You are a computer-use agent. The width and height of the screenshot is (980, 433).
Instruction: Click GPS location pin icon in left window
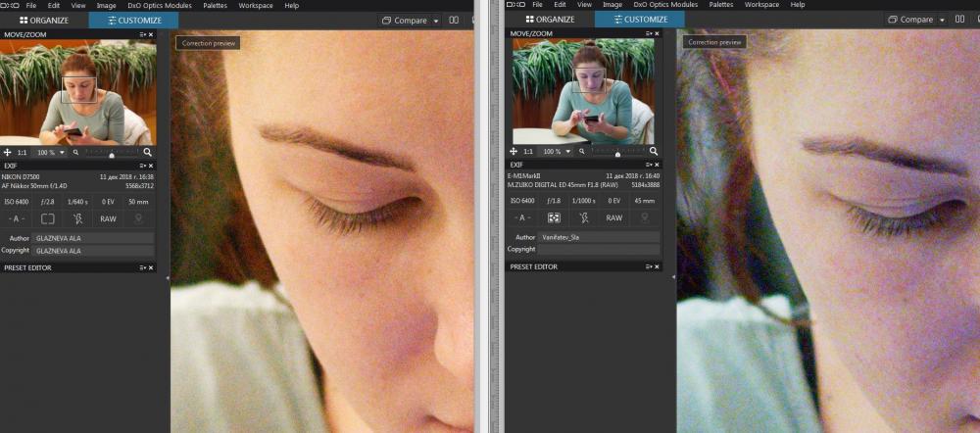click(138, 218)
